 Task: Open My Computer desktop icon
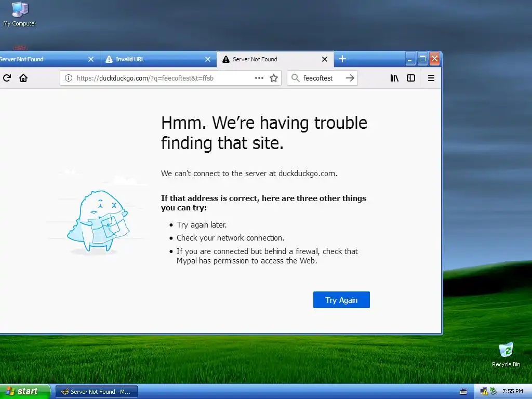pos(20,14)
